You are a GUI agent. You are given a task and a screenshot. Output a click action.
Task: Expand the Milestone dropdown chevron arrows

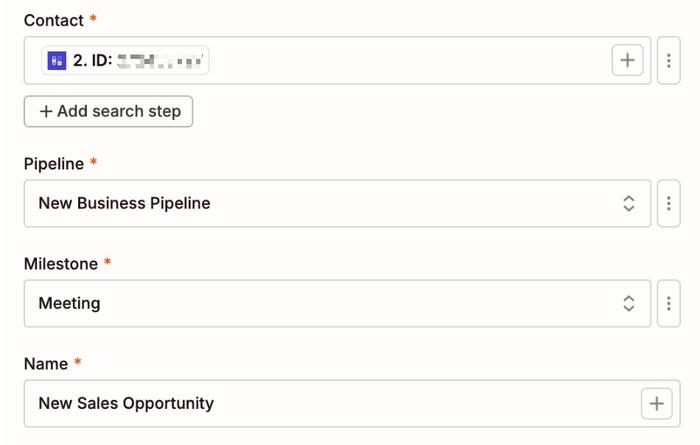tap(629, 303)
